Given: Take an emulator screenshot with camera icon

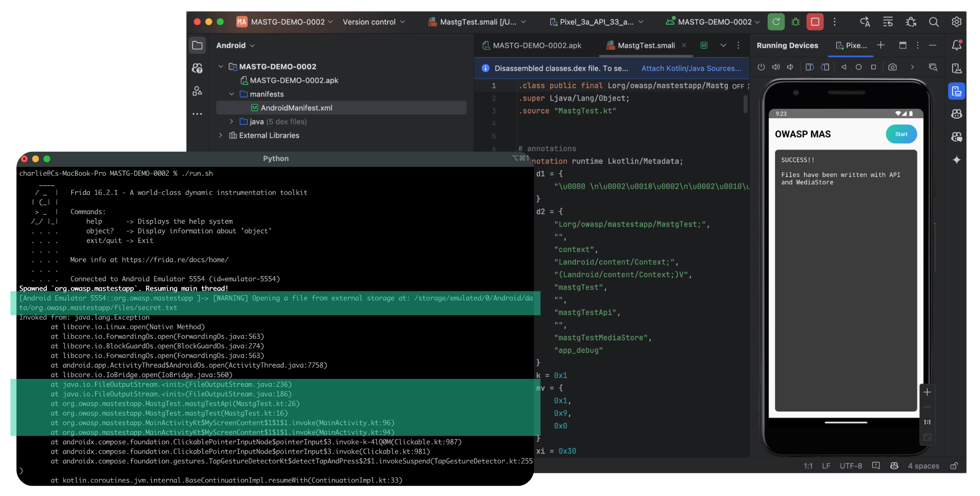Looking at the screenshot, I should click(892, 67).
